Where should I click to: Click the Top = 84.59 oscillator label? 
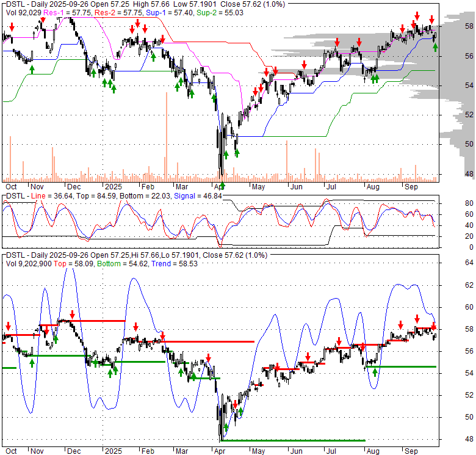click(x=96, y=196)
